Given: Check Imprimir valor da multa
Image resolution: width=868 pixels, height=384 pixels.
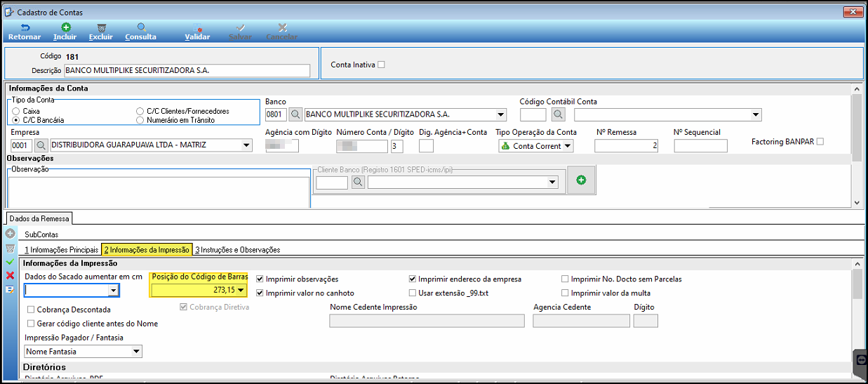Looking at the screenshot, I should tap(566, 293).
